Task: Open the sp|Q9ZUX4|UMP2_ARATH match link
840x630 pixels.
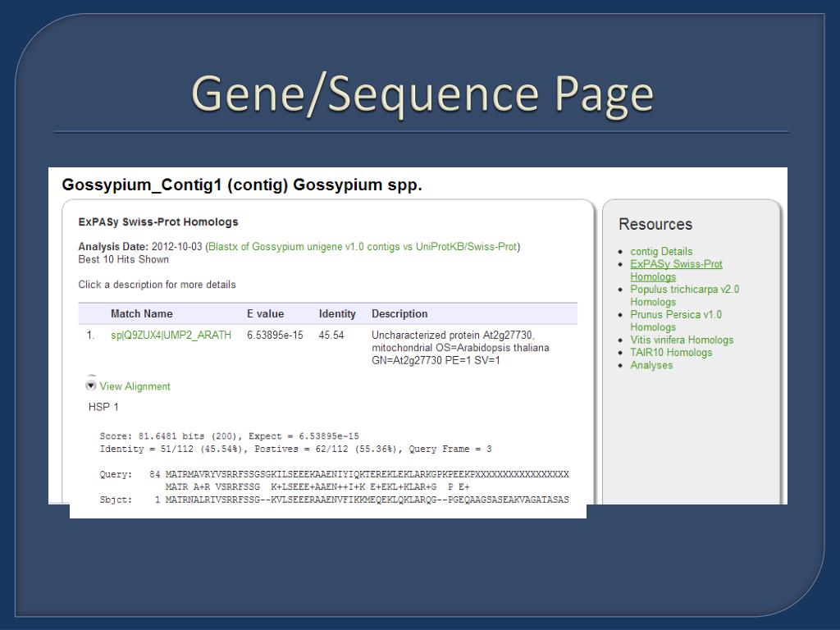Action: point(171,335)
